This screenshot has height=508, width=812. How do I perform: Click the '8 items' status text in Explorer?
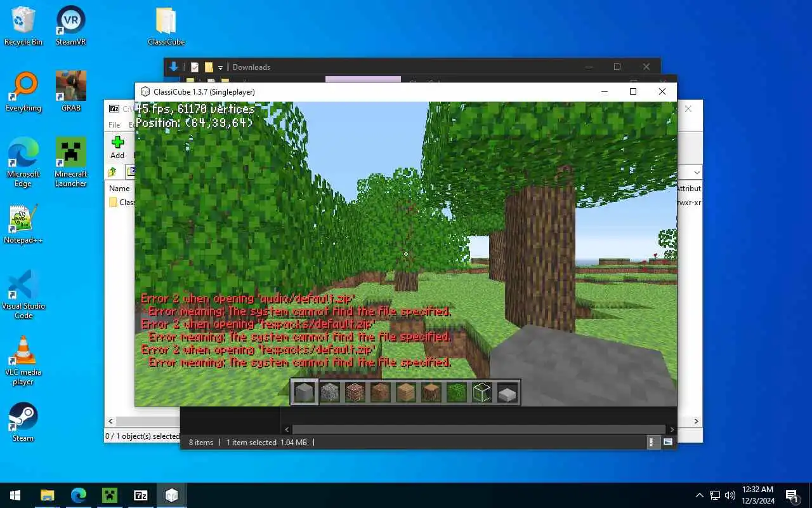pyautogui.click(x=201, y=443)
